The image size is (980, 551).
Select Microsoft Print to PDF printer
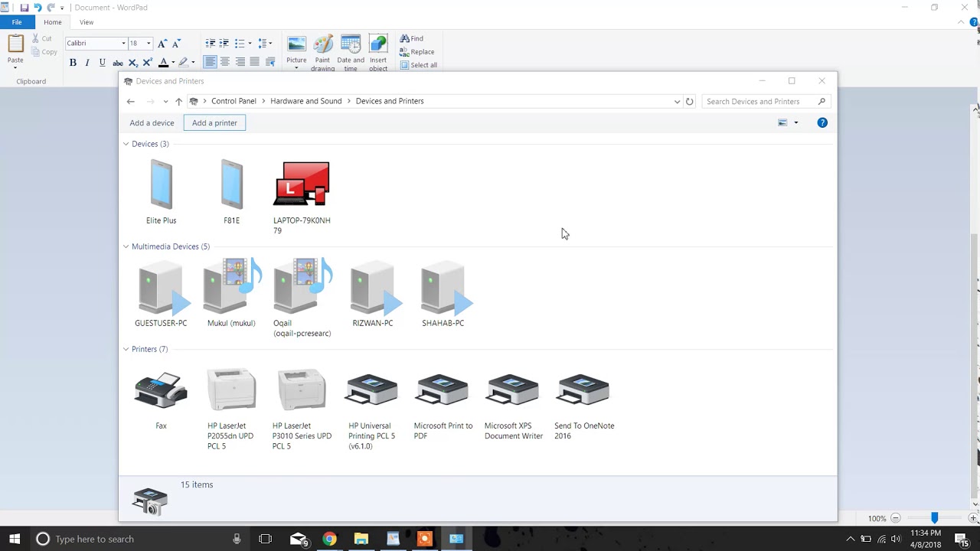point(443,406)
